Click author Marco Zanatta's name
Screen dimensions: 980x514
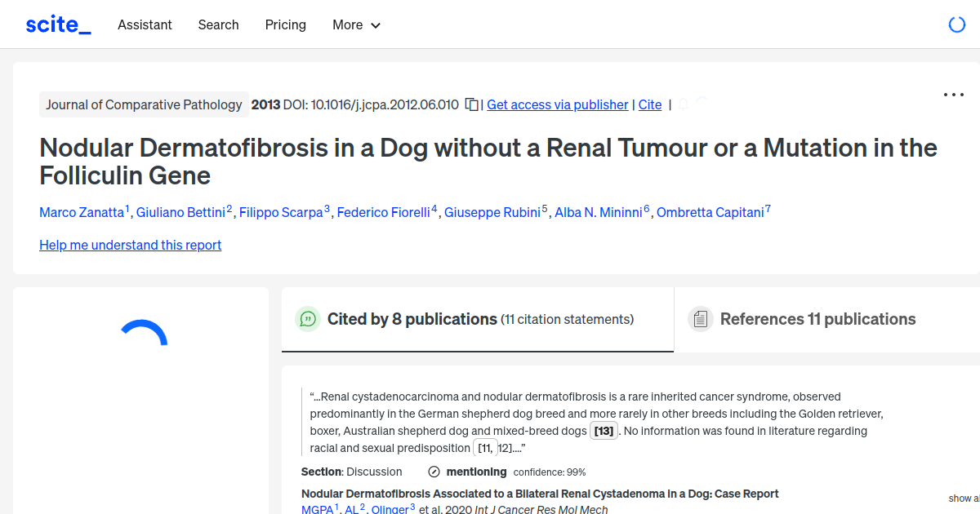[82, 212]
